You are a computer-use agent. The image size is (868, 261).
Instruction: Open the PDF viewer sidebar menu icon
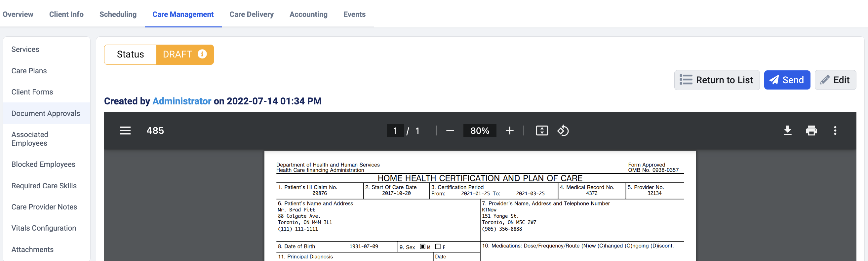point(125,131)
